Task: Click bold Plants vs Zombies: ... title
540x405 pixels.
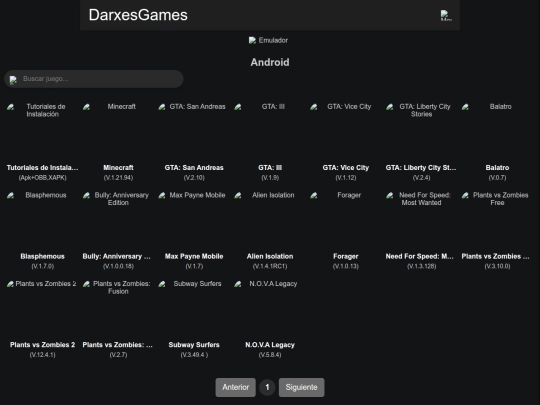Action: pyautogui.click(x=117, y=345)
